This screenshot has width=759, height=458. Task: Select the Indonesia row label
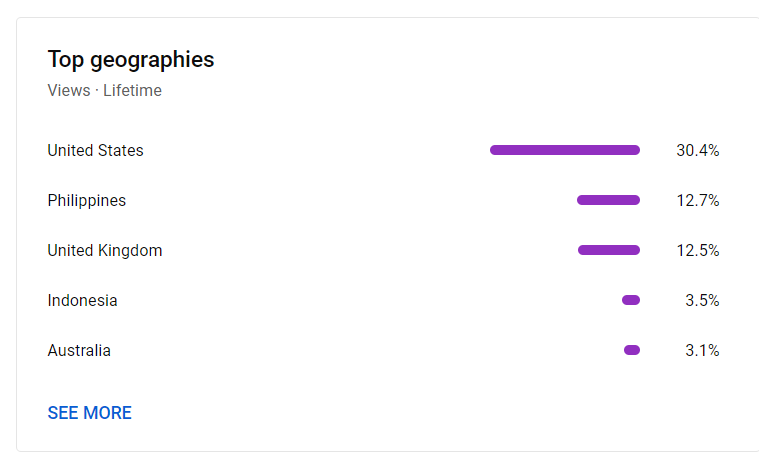pos(82,301)
